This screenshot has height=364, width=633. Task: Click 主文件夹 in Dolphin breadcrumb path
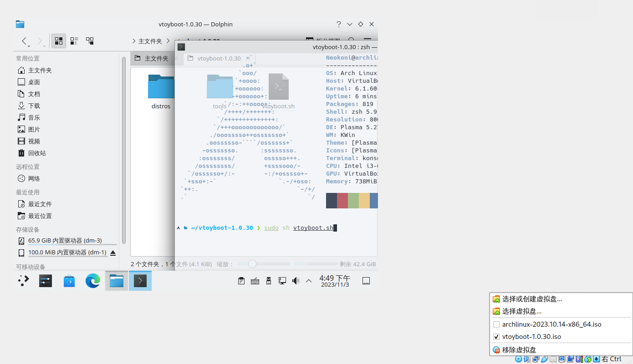[150, 41]
